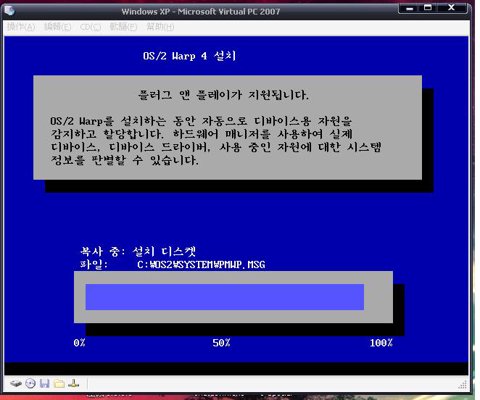This screenshot has width=480, height=400.
Task: Open the 編輯(E) menu
Action: pos(58,27)
